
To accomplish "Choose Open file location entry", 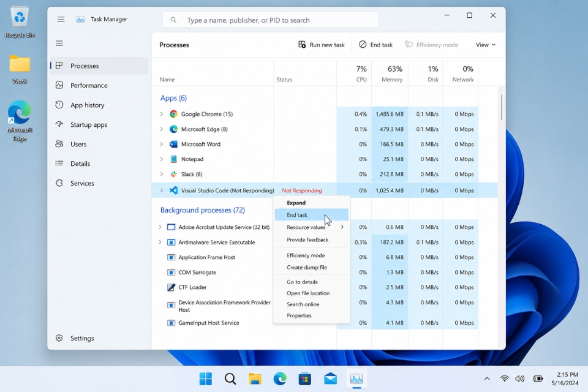I will (312, 293).
